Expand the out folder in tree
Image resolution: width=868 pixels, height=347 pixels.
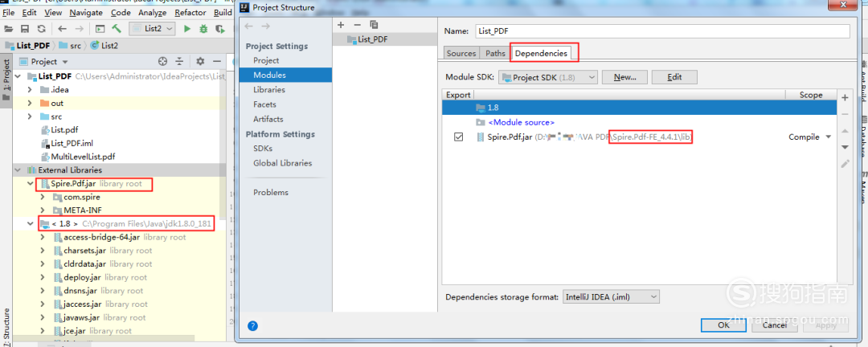click(x=31, y=103)
